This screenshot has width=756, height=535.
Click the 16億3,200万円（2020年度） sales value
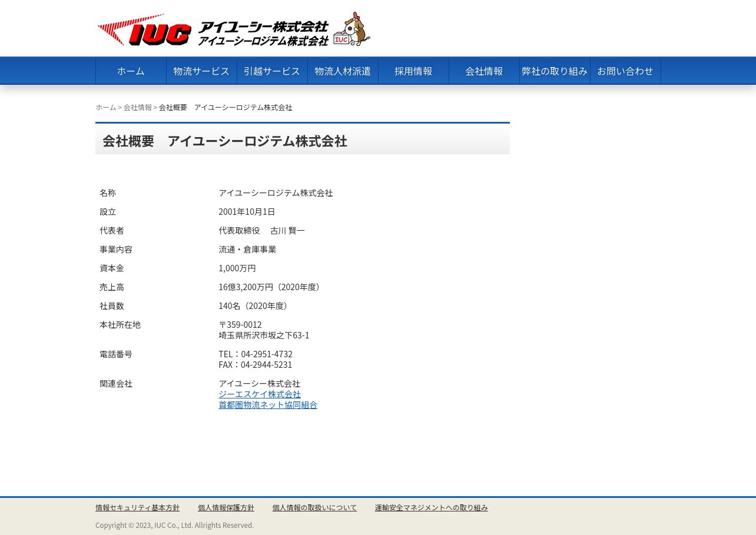(271, 287)
